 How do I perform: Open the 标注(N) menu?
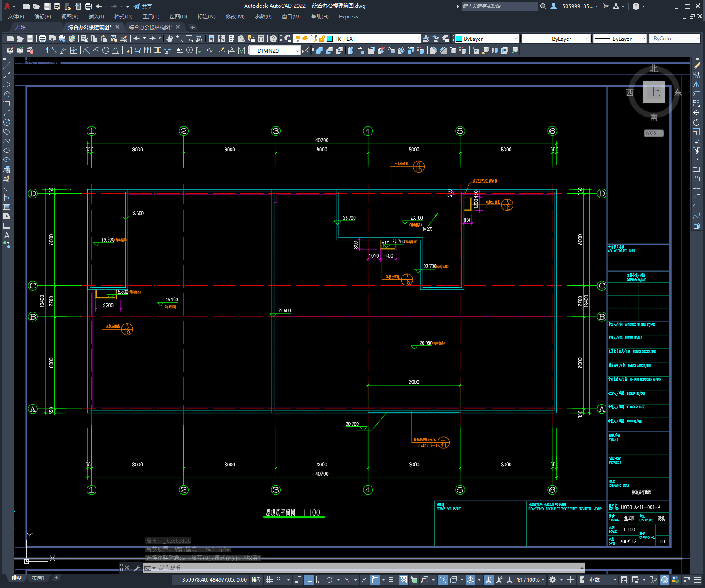click(206, 17)
